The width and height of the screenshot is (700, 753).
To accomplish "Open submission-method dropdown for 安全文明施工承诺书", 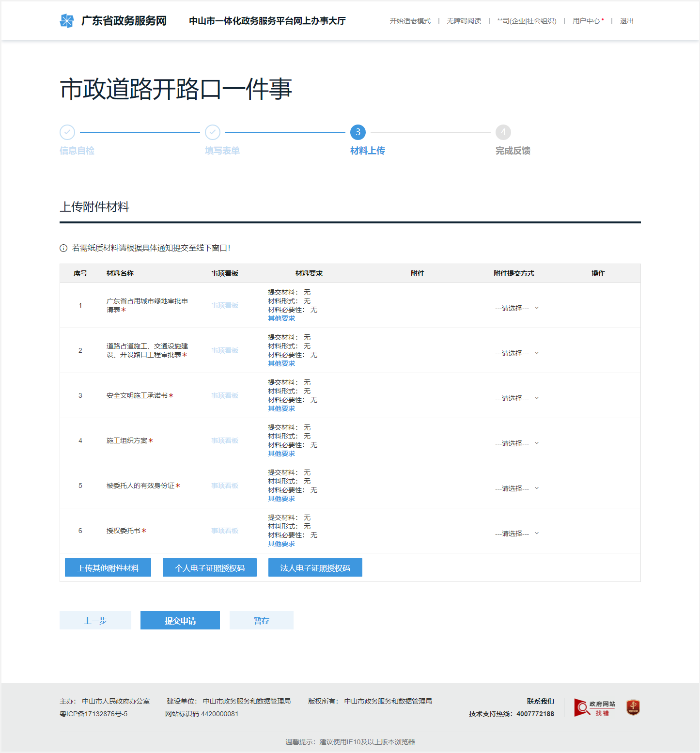I will point(517,398).
